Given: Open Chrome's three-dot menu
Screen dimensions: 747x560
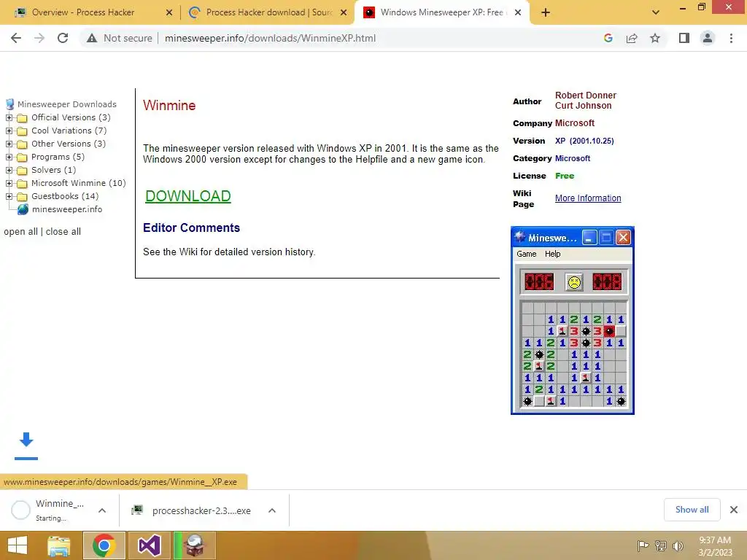Looking at the screenshot, I should click(x=731, y=38).
